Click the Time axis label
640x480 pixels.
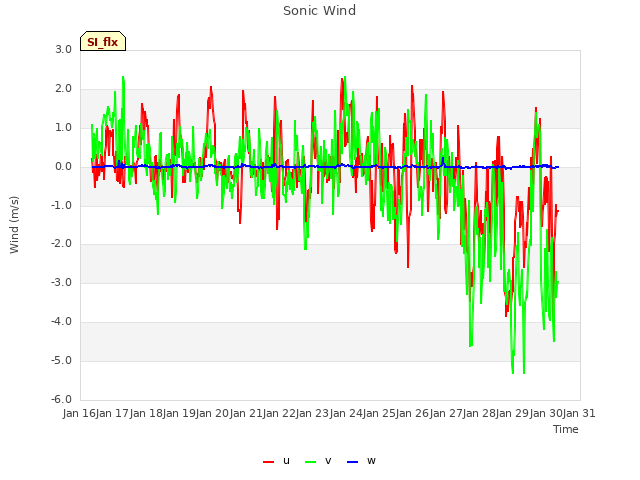(566, 429)
